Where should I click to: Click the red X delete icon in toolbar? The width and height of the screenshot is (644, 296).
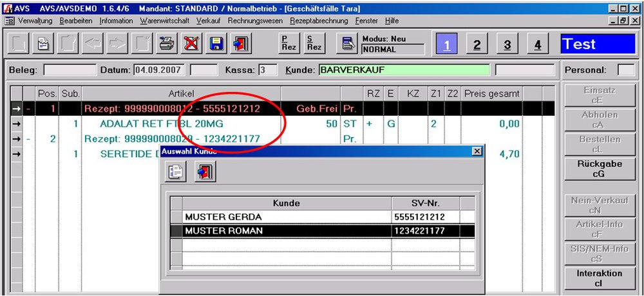pyautogui.click(x=191, y=44)
